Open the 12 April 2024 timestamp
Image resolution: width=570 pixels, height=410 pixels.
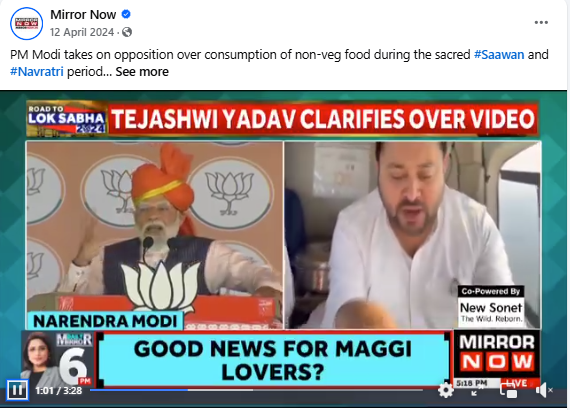pyautogui.click(x=82, y=32)
